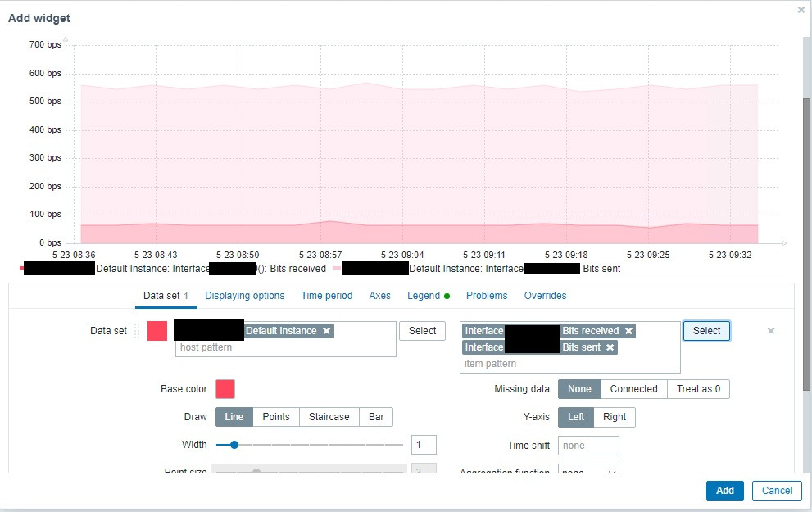Click the blue Add button
Image resolution: width=812 pixels, height=512 pixels.
point(724,491)
